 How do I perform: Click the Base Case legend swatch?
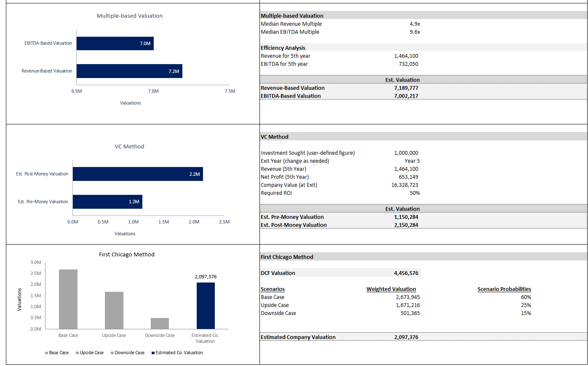pos(46,353)
